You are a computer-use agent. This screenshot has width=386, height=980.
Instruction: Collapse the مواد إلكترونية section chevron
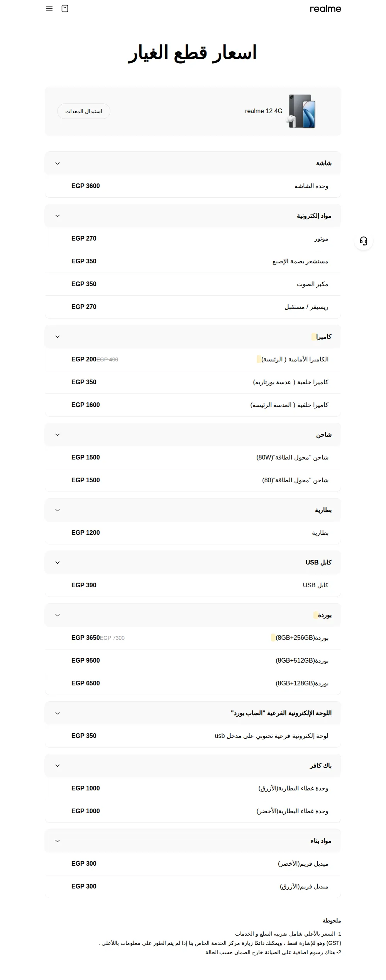click(58, 216)
